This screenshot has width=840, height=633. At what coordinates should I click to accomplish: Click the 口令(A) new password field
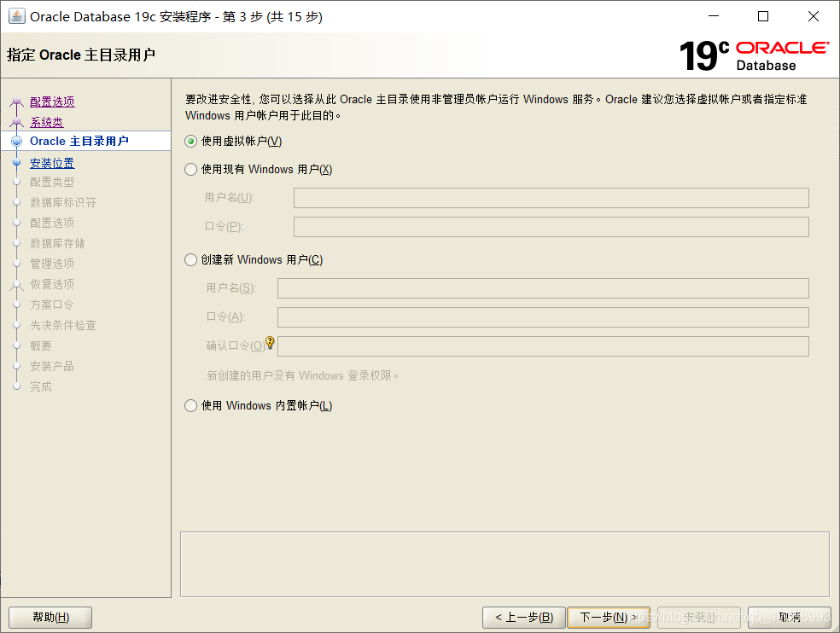click(x=543, y=317)
